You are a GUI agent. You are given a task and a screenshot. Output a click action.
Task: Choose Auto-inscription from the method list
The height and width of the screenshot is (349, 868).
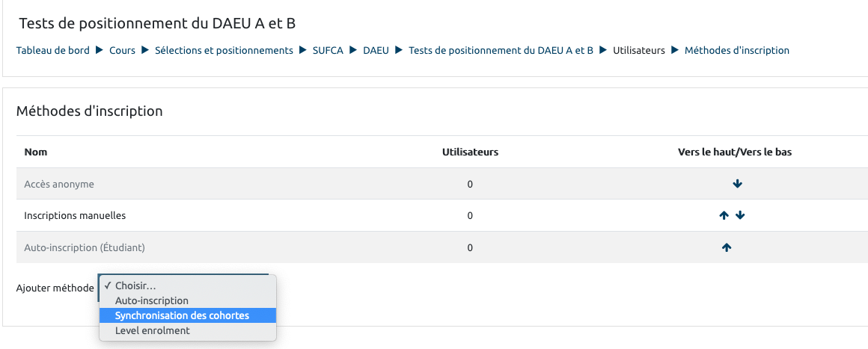tap(151, 300)
